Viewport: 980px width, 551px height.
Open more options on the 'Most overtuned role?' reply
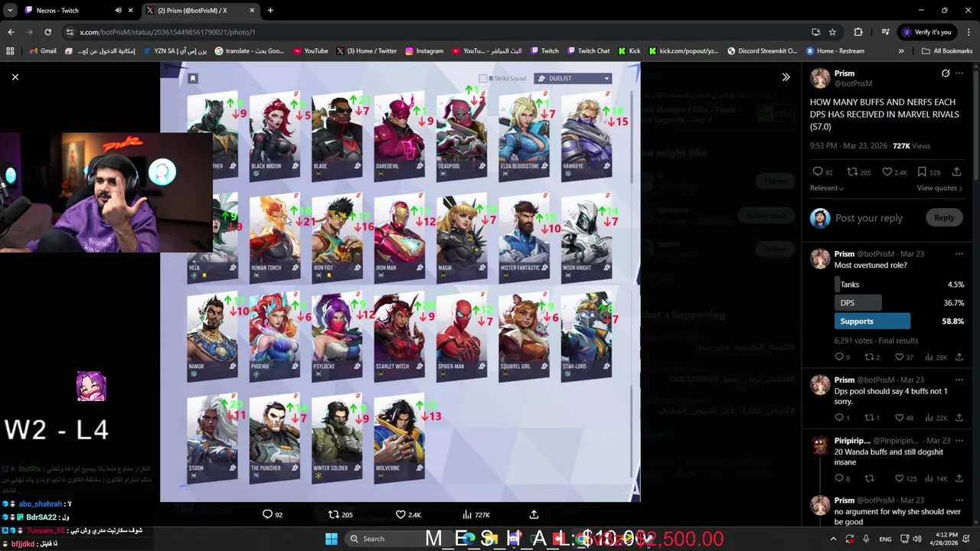(959, 254)
